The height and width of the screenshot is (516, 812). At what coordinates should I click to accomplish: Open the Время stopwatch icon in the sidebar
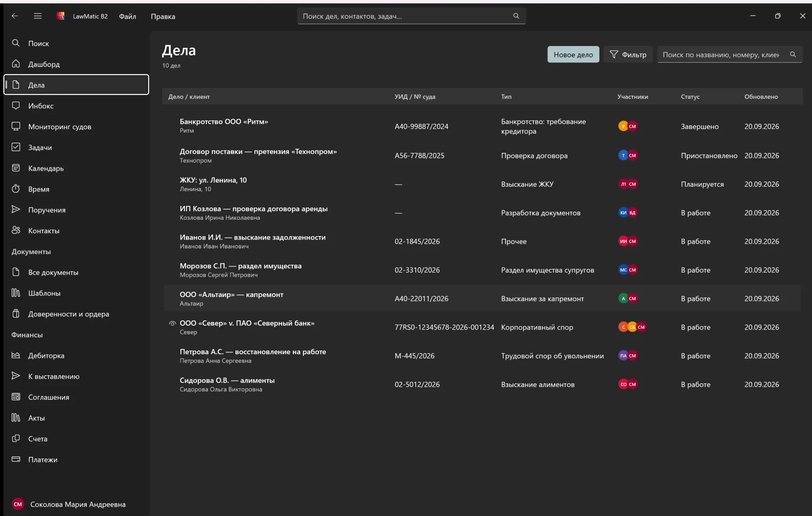click(x=16, y=188)
